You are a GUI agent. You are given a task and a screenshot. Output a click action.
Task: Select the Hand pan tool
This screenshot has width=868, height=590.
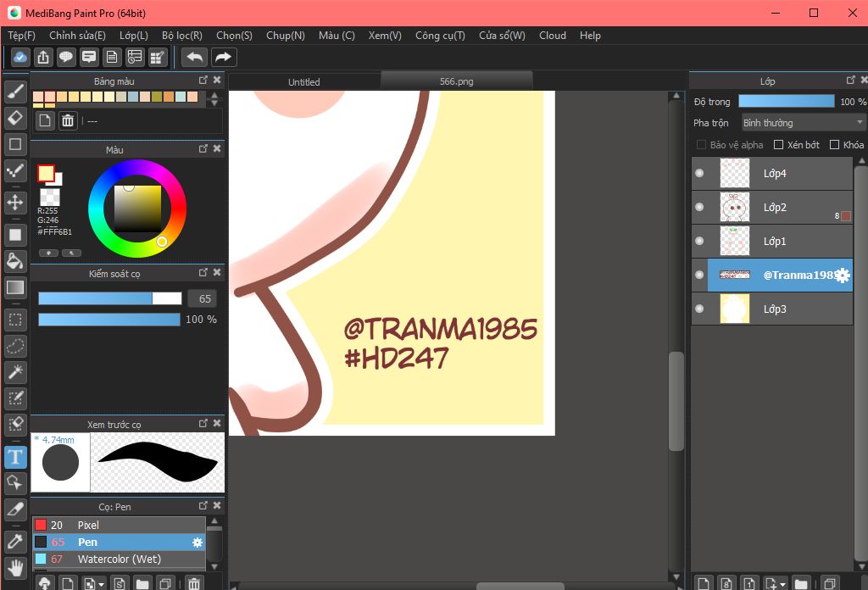(x=15, y=567)
